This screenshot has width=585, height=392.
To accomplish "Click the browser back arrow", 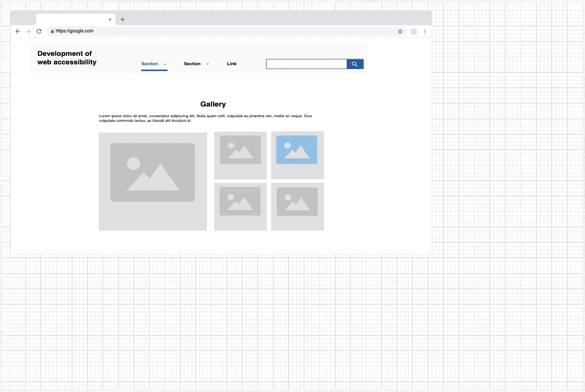I will pyautogui.click(x=18, y=31).
